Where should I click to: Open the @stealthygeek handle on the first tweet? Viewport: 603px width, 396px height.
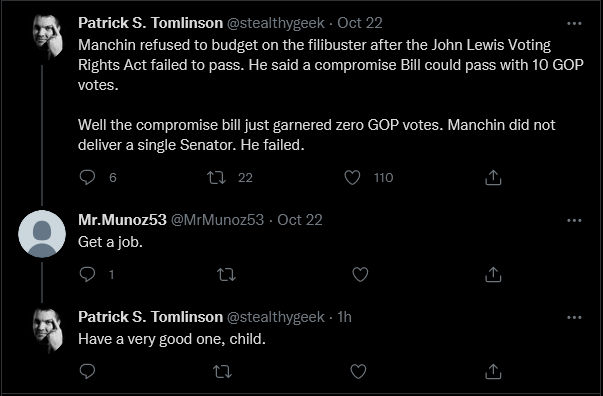click(276, 23)
